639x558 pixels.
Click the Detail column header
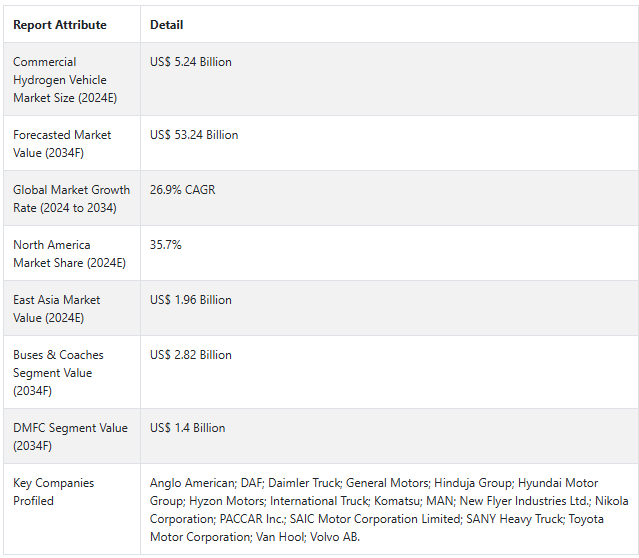point(167,25)
